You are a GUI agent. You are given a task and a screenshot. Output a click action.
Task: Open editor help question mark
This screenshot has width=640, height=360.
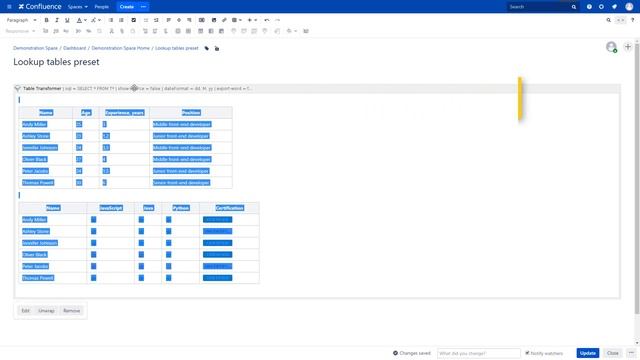(633, 20)
